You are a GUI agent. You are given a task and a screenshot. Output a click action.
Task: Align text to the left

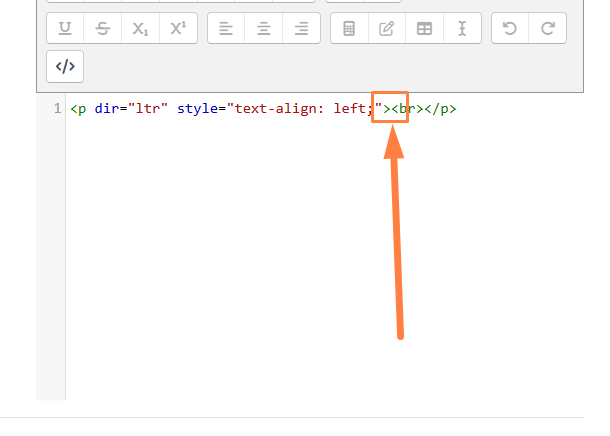coord(226,29)
